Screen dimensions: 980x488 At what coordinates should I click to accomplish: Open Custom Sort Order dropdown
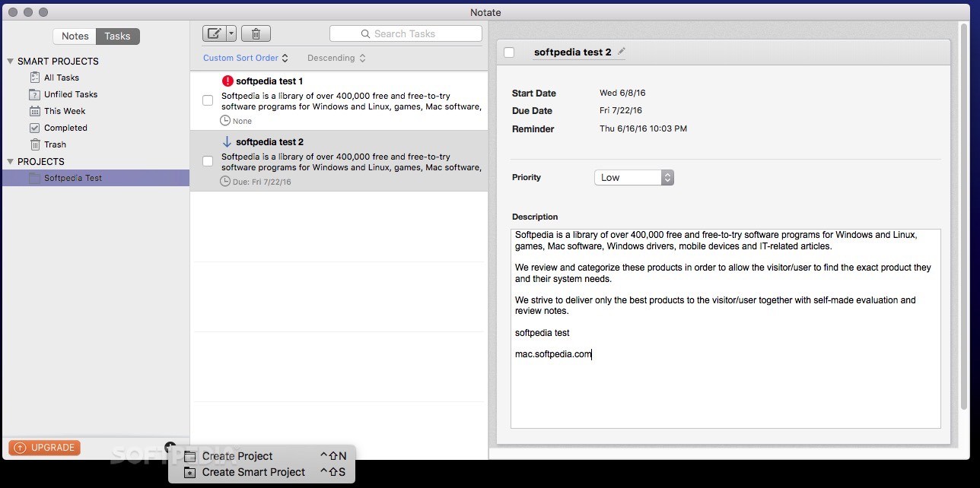(246, 58)
